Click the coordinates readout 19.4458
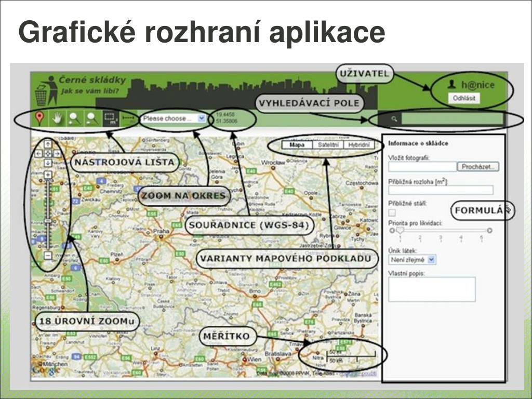532x399 pixels. [225, 115]
